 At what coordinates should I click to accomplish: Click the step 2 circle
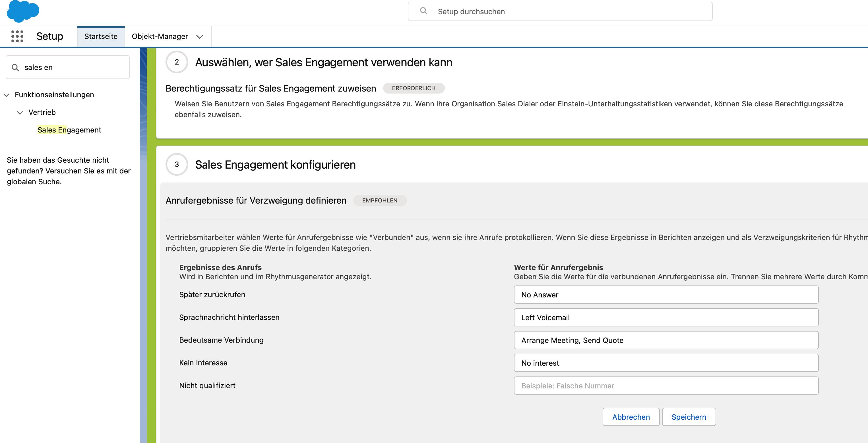tap(177, 62)
